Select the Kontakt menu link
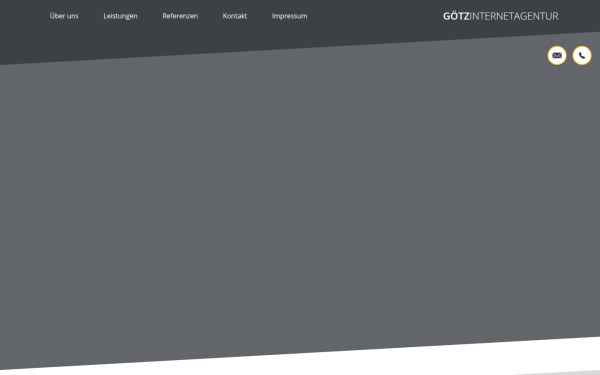The height and width of the screenshot is (375, 600). point(235,16)
